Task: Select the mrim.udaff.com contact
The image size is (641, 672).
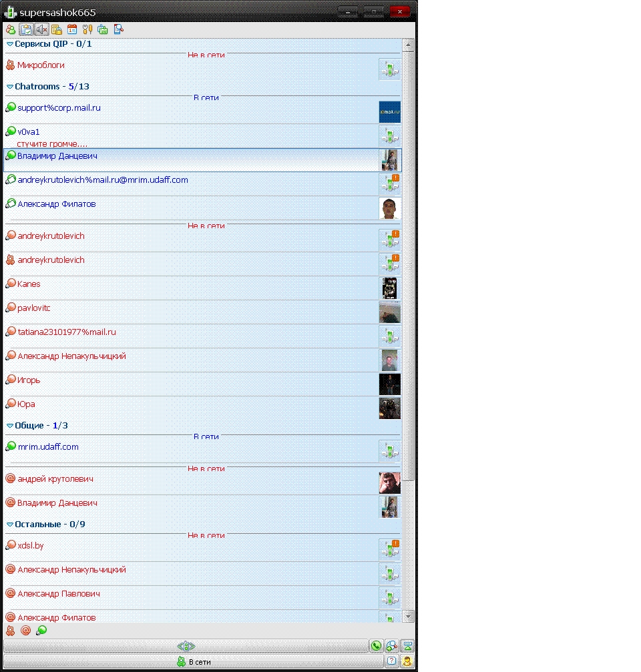Action: pos(202,451)
